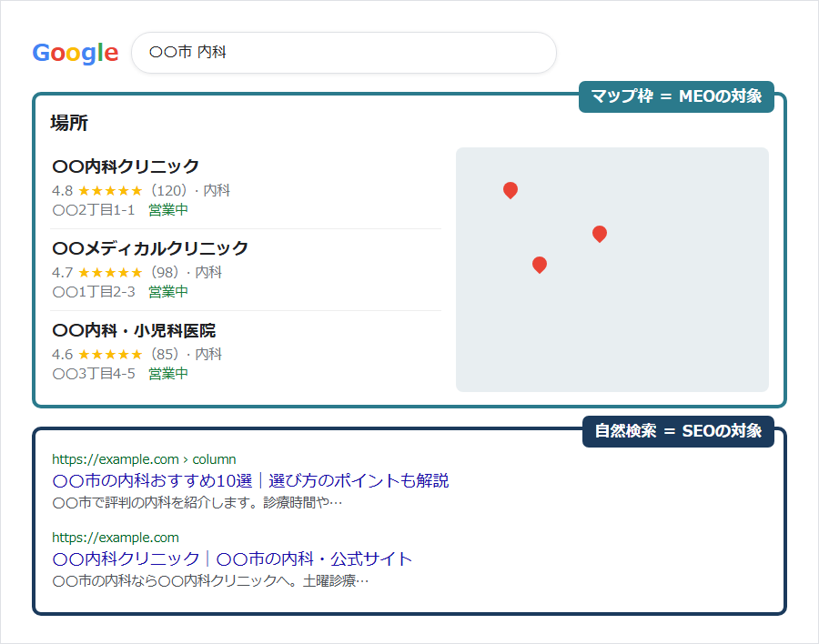Click the Google logo
819x644 pixels.
point(76,53)
